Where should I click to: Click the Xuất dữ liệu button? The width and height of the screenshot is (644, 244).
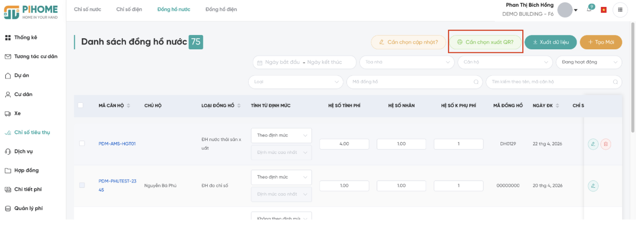coord(550,42)
